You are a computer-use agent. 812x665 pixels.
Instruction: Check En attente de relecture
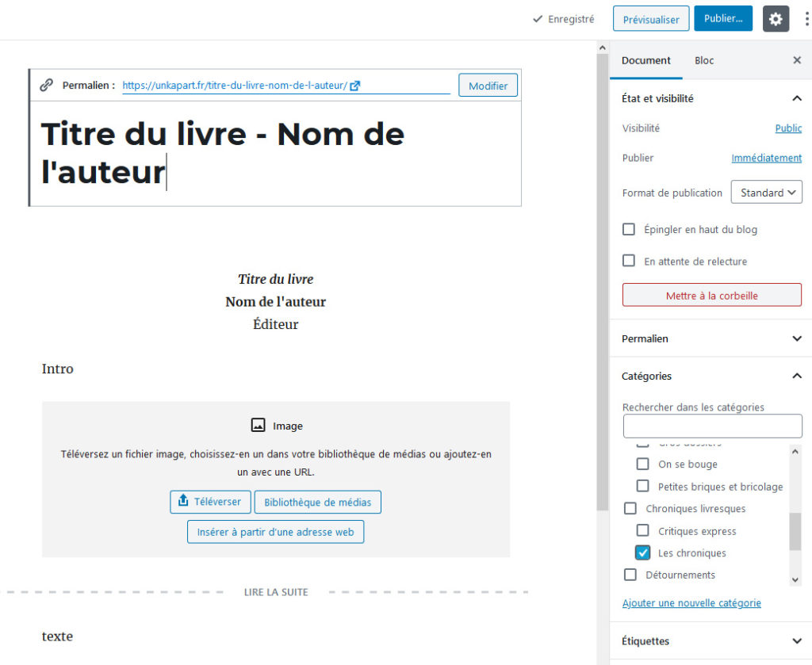(x=629, y=261)
